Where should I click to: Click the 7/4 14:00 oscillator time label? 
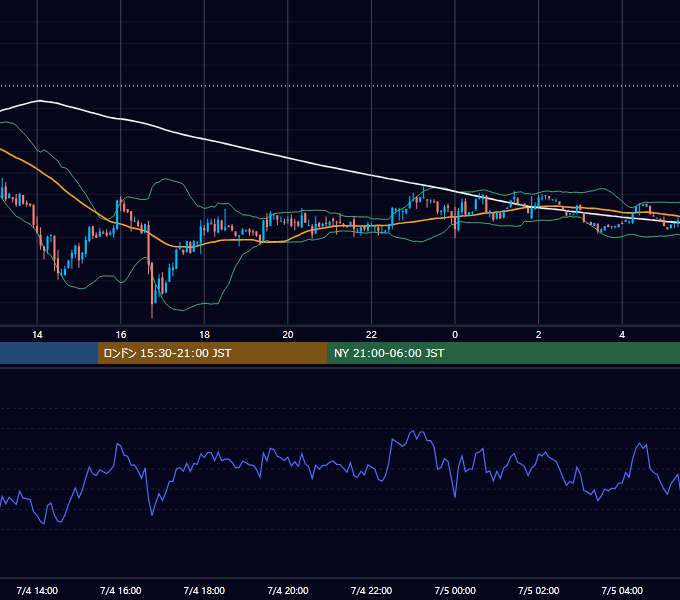[x=37, y=590]
